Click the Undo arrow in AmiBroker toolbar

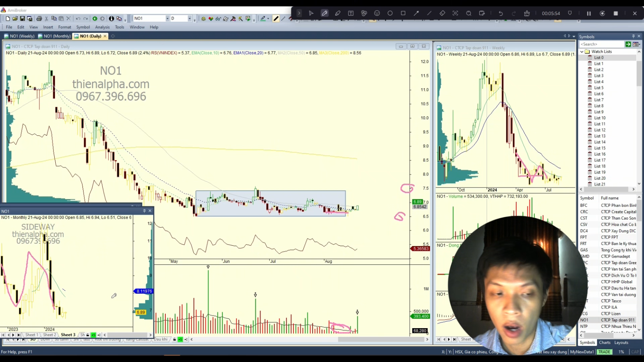(78, 18)
